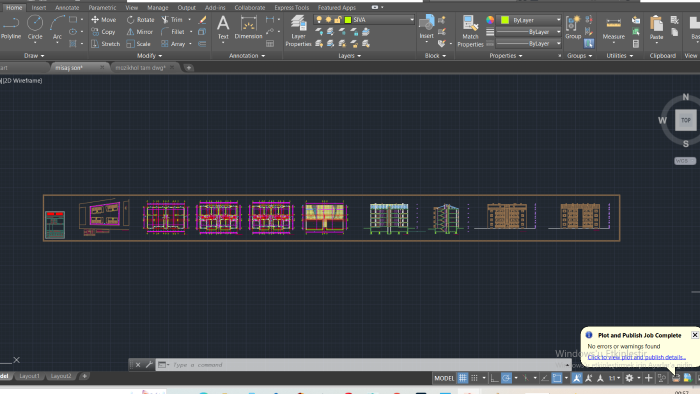Toggle ortho mode in status bar
The height and width of the screenshot is (394, 700).
pos(494,378)
